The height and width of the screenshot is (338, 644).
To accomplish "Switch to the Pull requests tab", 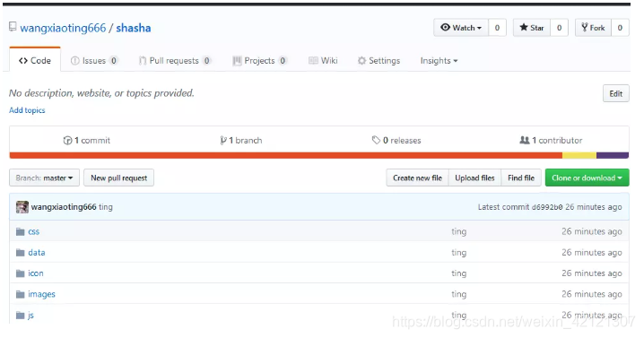I will tap(175, 60).
